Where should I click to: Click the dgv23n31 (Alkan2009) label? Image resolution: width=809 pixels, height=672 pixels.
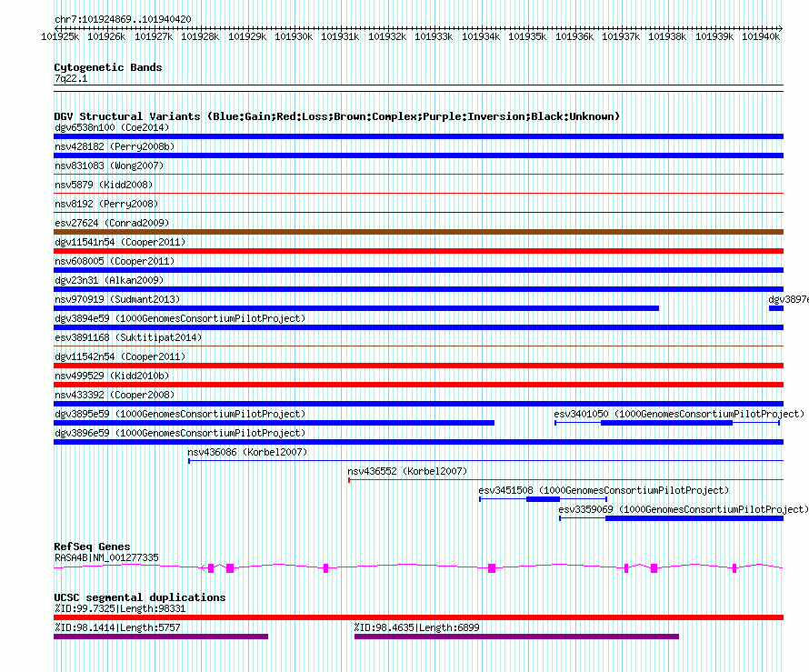[109, 280]
